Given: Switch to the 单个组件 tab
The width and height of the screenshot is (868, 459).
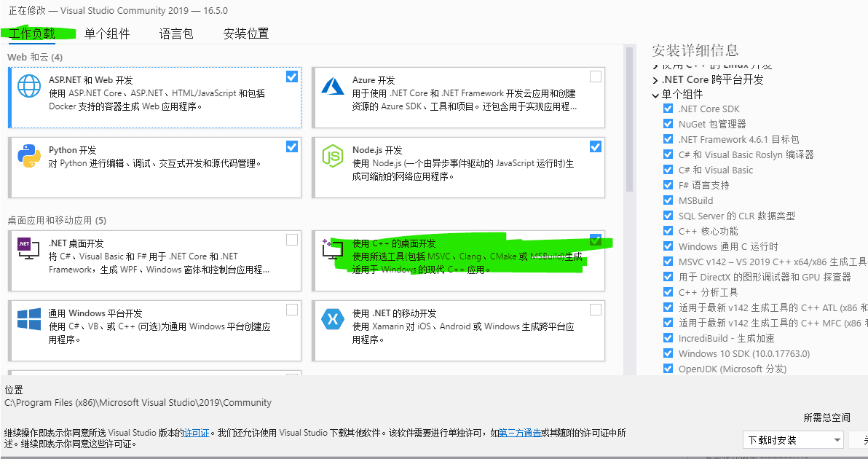Looking at the screenshot, I should pyautogui.click(x=107, y=34).
